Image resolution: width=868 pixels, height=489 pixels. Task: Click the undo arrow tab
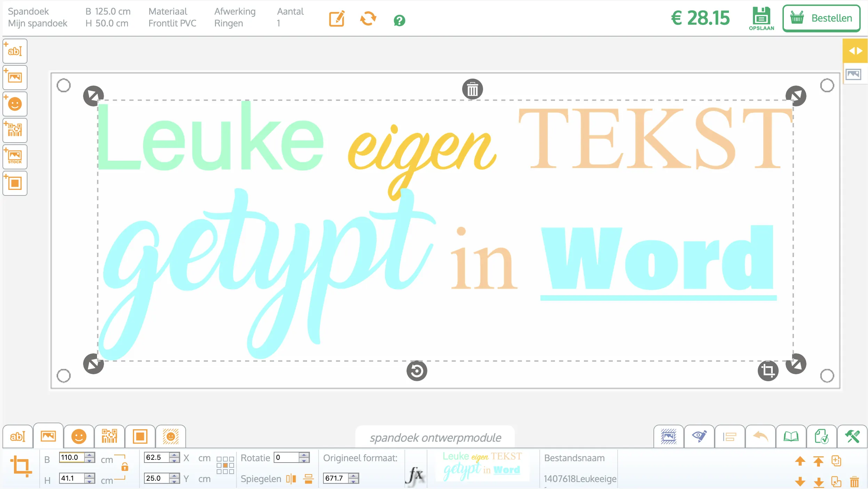[x=760, y=436]
